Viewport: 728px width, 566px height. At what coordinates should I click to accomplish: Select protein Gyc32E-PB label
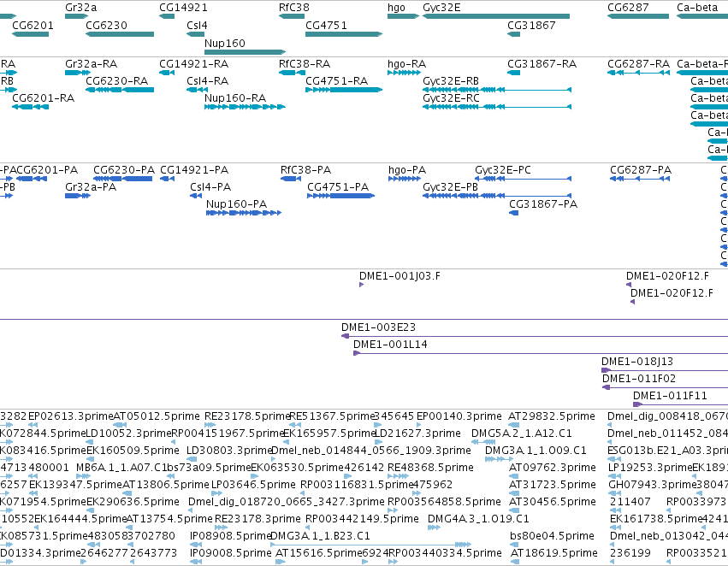coord(450,187)
